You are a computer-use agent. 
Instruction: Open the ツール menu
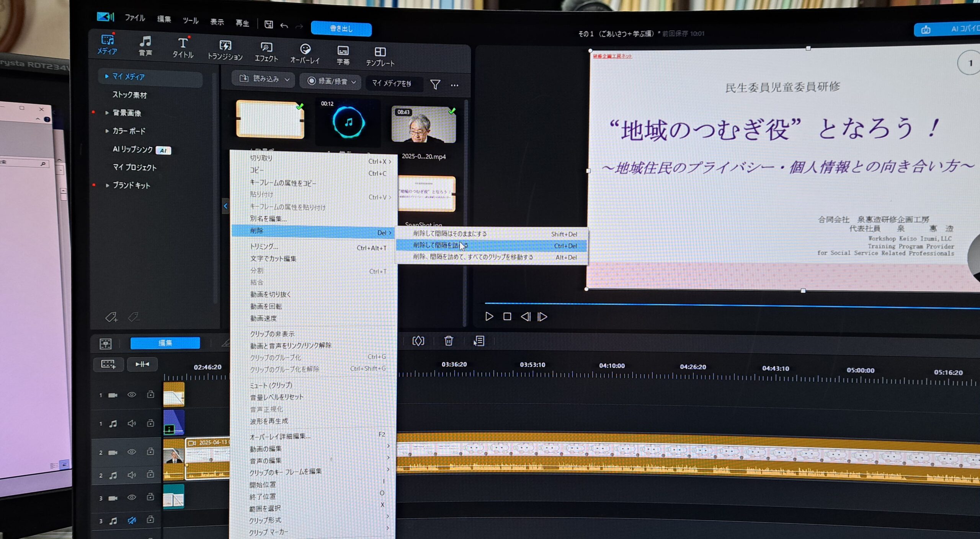pyautogui.click(x=191, y=20)
